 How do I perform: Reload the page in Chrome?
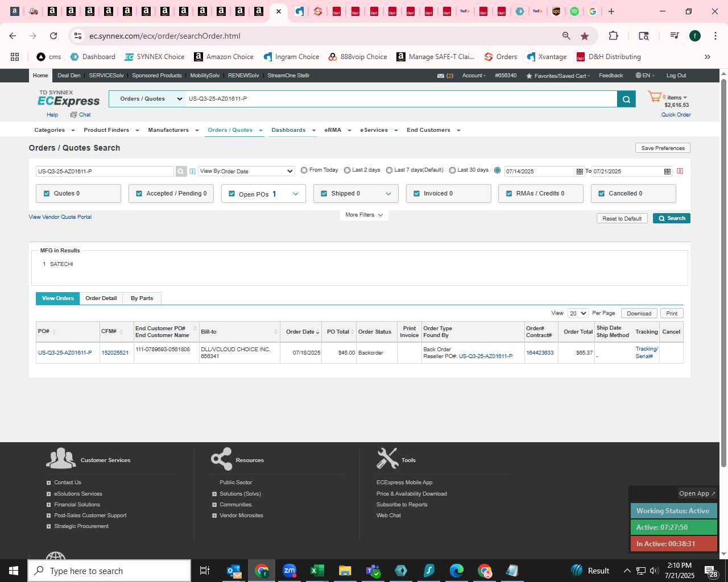coord(53,36)
